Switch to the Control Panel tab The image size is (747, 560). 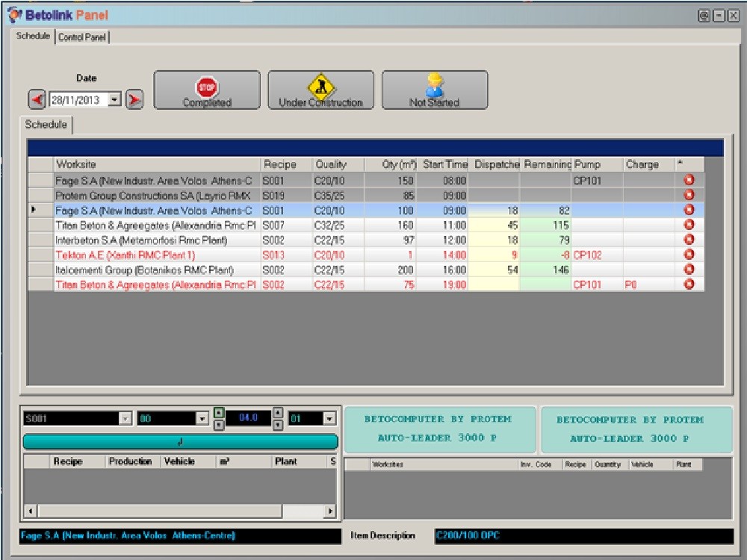(x=82, y=37)
